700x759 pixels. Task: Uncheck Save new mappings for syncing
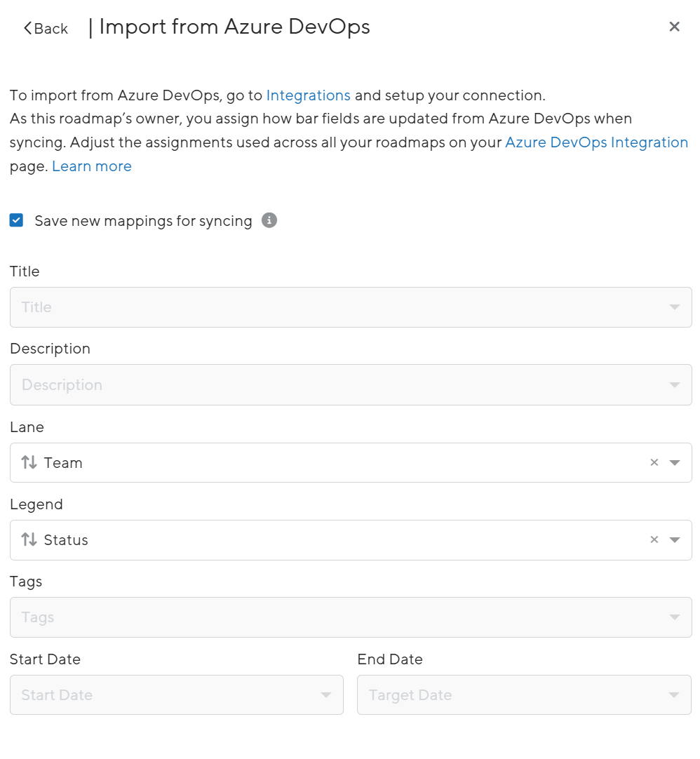16,220
